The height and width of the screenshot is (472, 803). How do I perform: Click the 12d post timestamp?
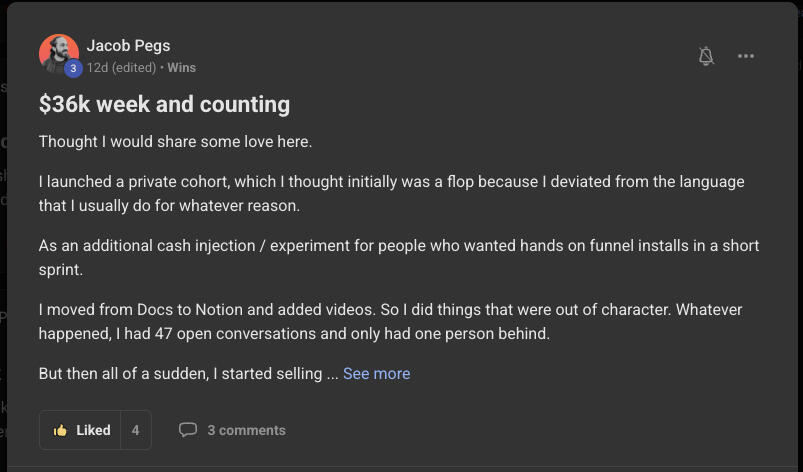point(97,68)
